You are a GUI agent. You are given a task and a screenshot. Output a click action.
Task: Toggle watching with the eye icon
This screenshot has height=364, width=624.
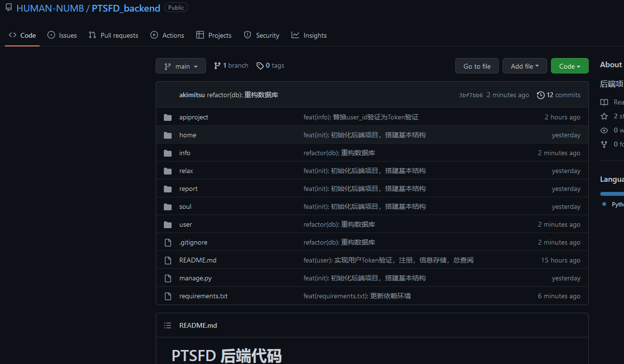tap(604, 130)
